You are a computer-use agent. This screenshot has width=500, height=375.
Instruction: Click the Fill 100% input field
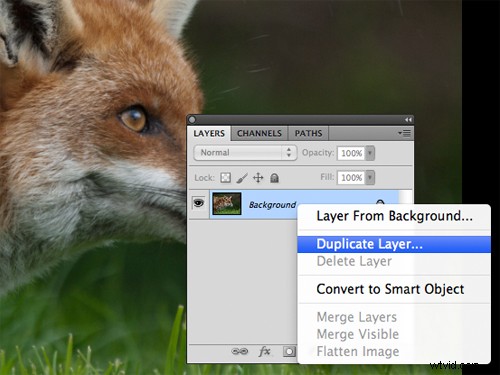tap(351, 178)
